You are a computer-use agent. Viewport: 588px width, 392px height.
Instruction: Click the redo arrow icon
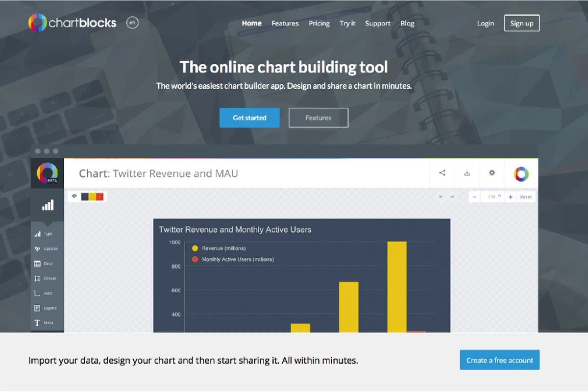452,197
